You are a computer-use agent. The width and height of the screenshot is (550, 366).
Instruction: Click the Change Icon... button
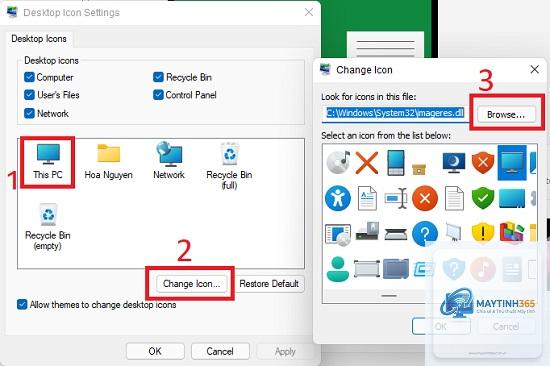click(192, 284)
